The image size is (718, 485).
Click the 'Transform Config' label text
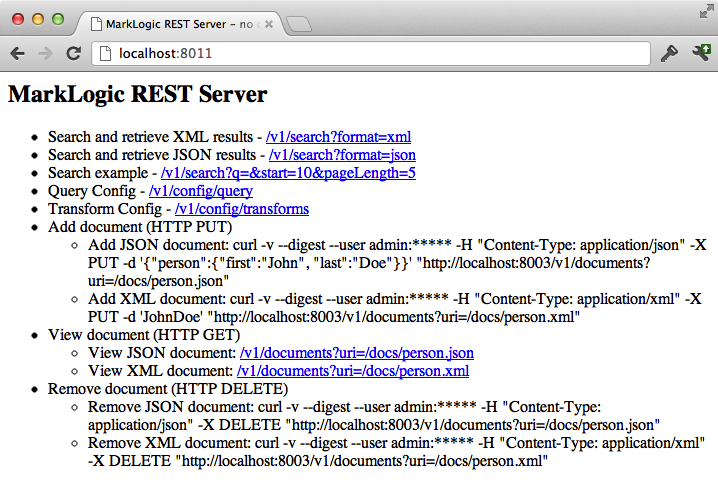click(x=105, y=209)
